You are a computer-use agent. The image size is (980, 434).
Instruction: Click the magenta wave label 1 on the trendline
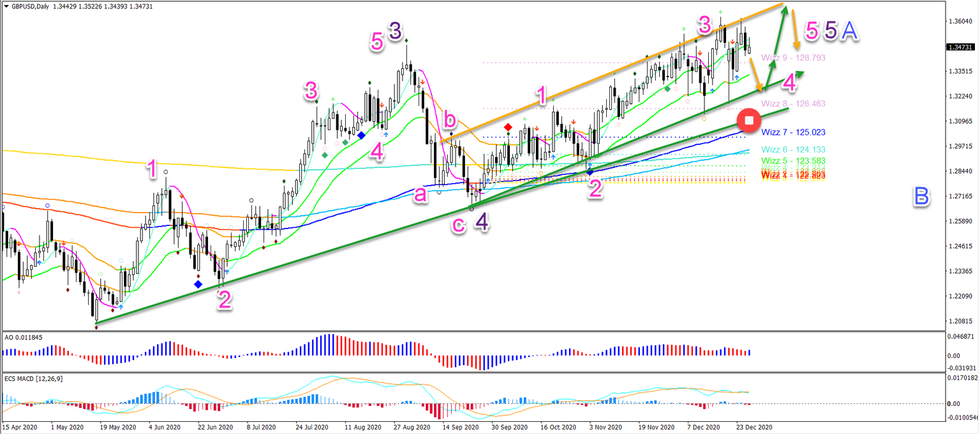pyautogui.click(x=542, y=95)
